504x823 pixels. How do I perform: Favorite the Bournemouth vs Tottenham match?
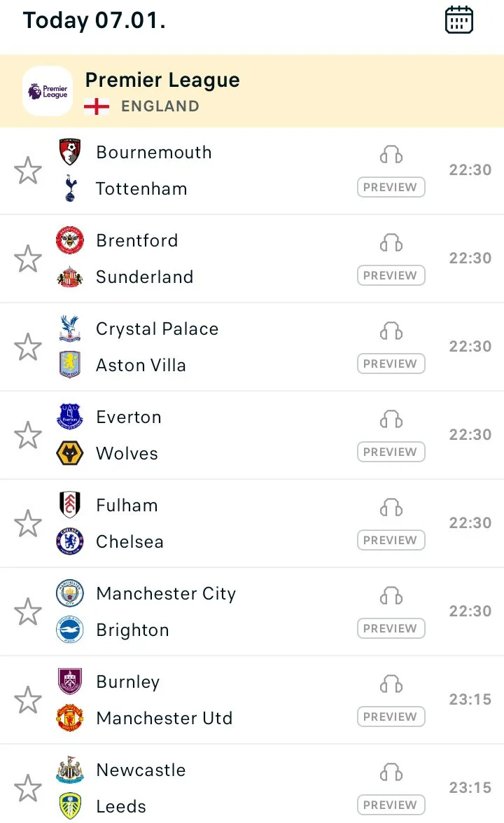[x=28, y=171]
